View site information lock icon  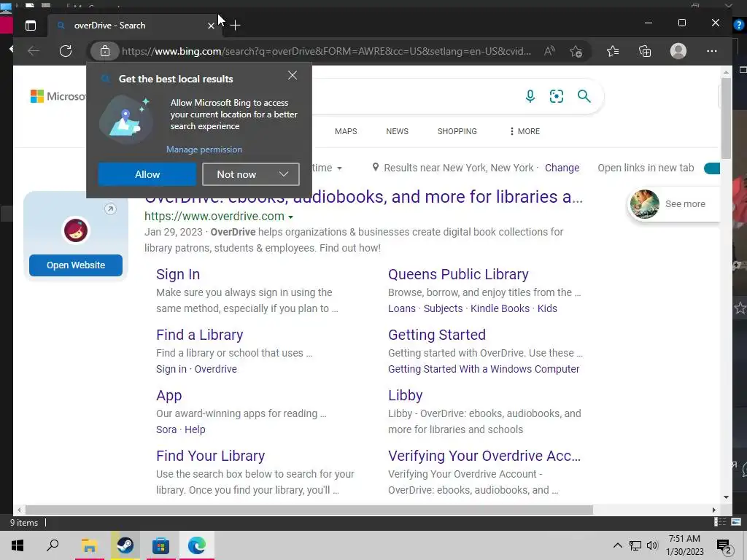[x=105, y=51]
